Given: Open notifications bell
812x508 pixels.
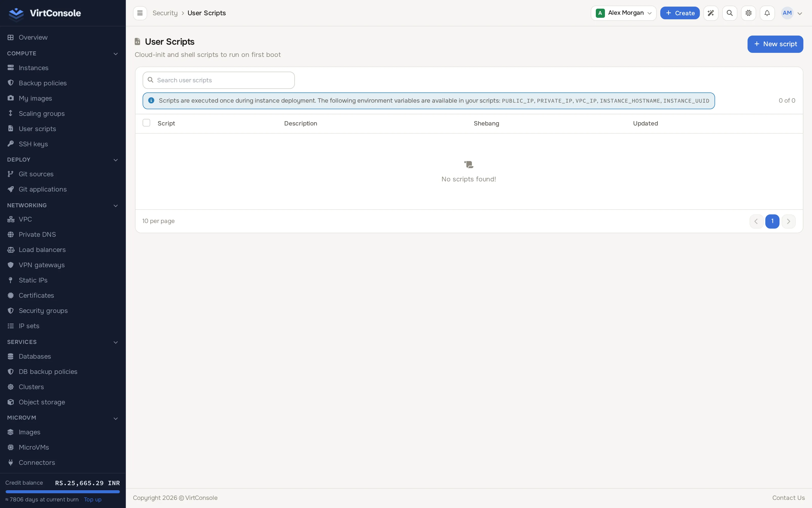Looking at the screenshot, I should pyautogui.click(x=767, y=13).
